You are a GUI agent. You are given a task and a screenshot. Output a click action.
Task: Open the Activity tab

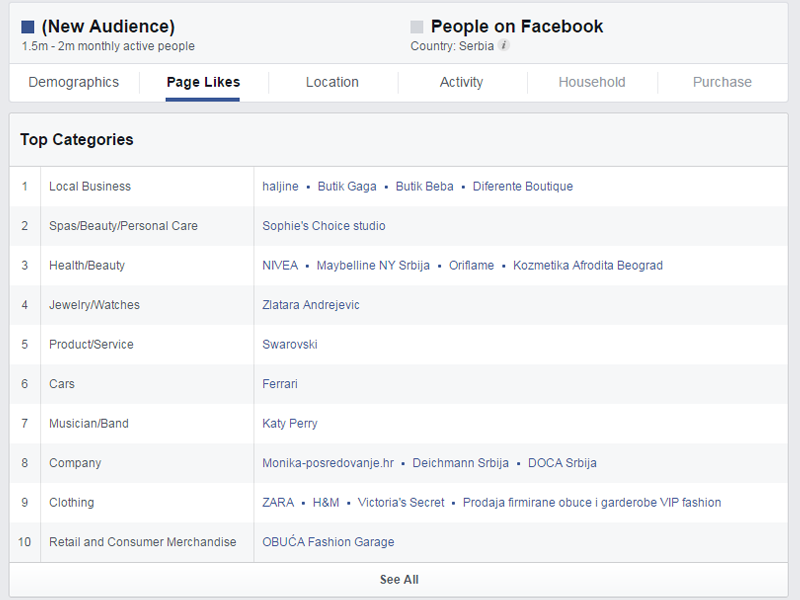pos(461,82)
